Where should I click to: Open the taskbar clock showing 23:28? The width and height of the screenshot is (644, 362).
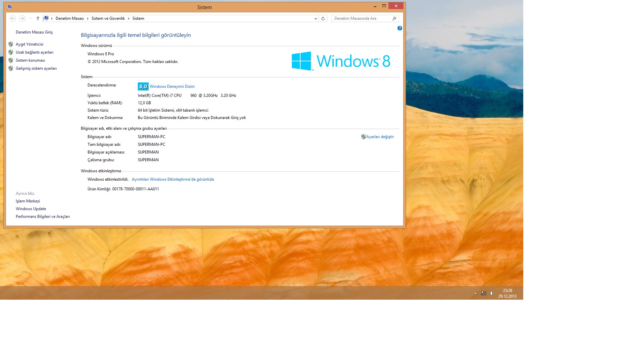[x=507, y=293]
